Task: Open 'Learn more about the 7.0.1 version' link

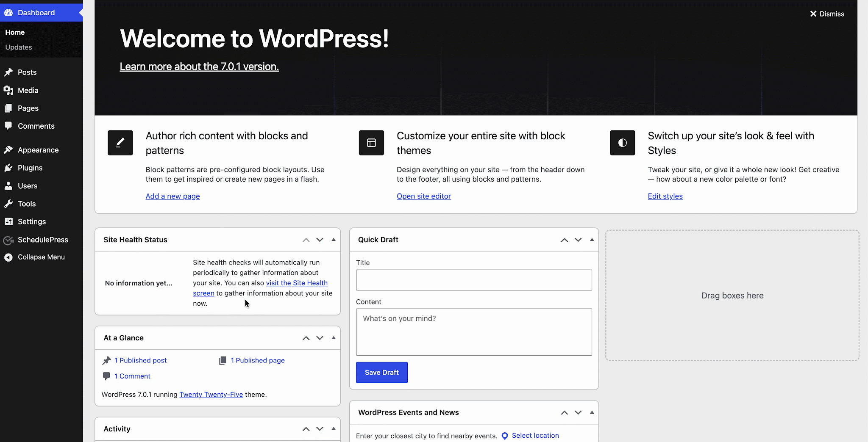Action: click(199, 66)
